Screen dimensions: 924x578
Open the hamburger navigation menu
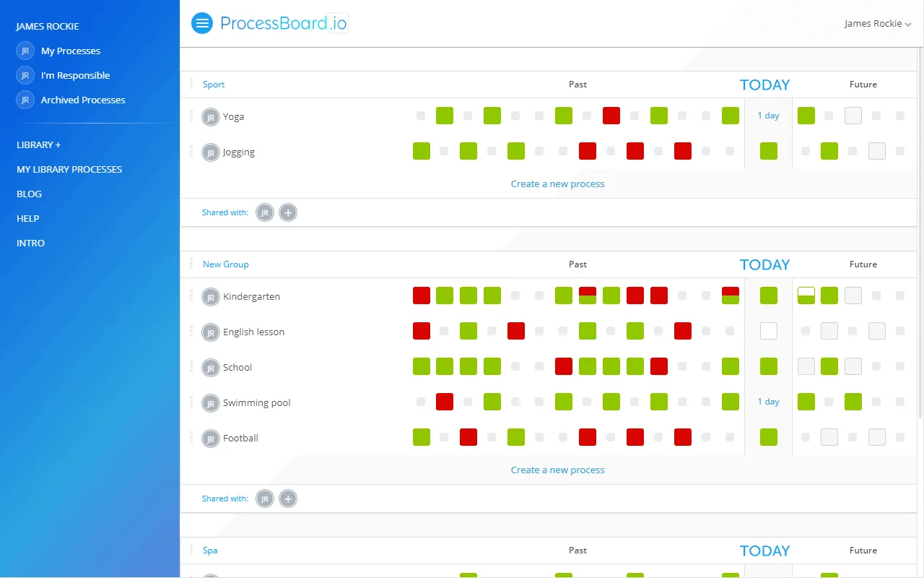[202, 22]
